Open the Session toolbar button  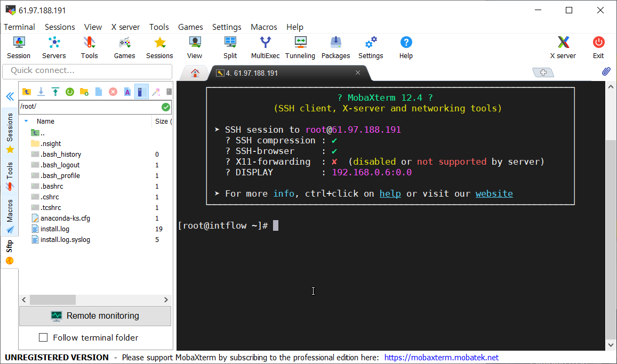(19, 47)
